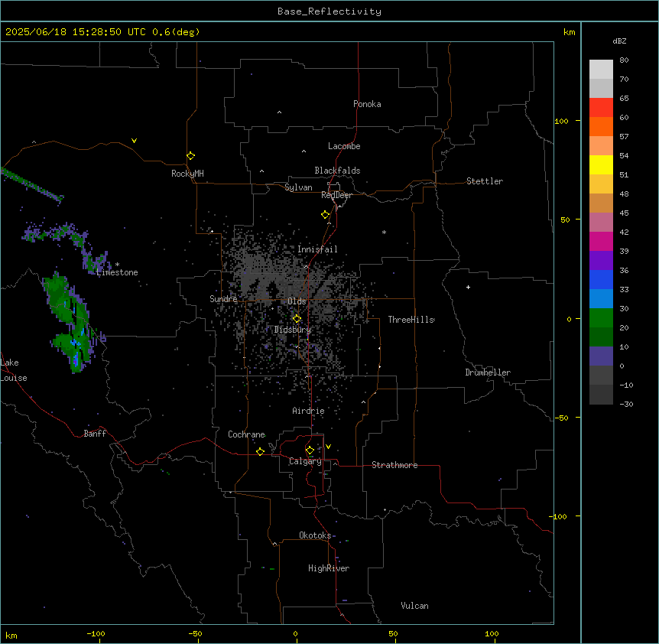Click the -50 tick on the right axis
This screenshot has width=659, height=644.
pos(561,418)
